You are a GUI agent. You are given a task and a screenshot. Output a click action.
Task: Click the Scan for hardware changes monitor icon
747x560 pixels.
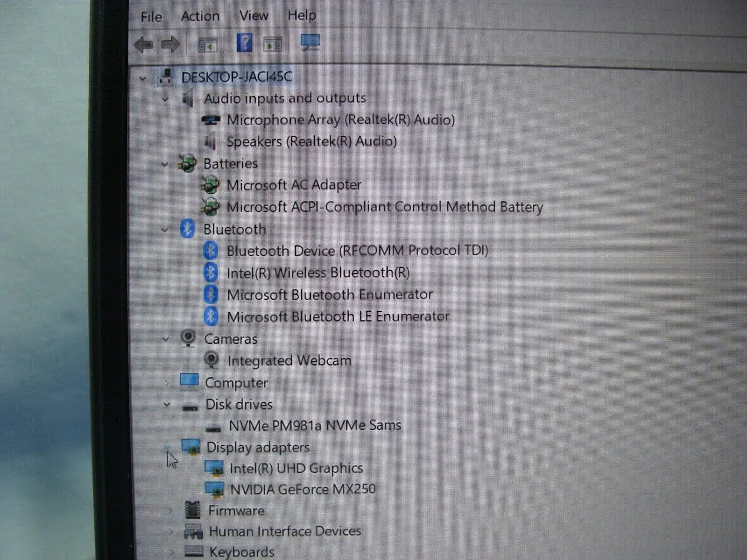pyautogui.click(x=310, y=43)
